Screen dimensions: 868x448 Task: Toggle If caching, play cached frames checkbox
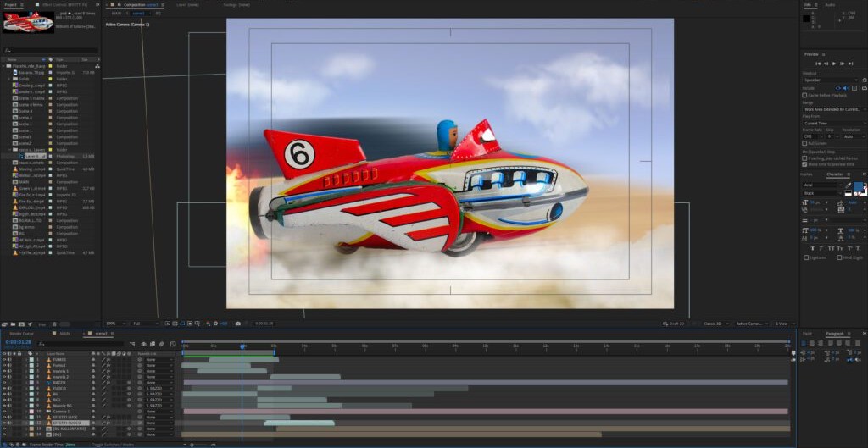[x=804, y=158]
